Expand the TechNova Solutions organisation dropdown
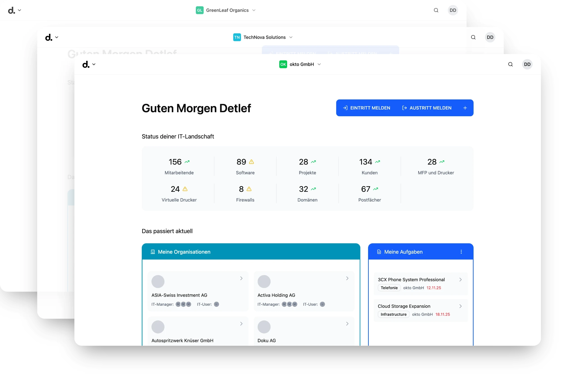The height and width of the screenshot is (392, 568). click(x=291, y=37)
